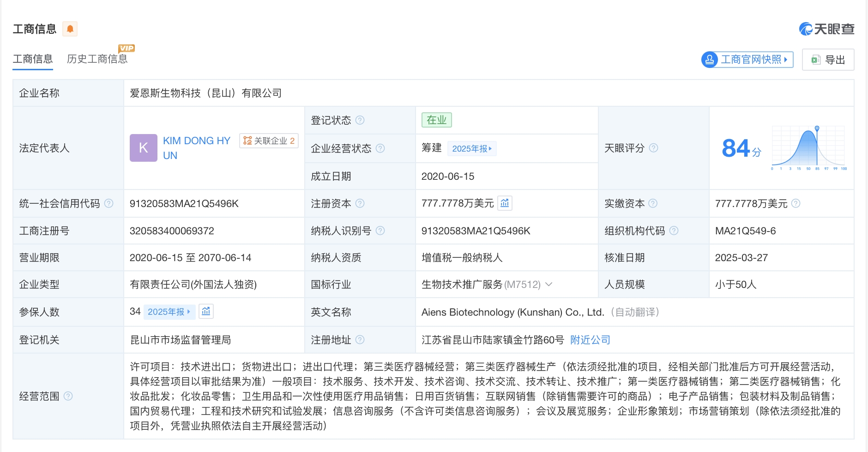Viewport: 868px width, 452px height.
Task: Switch to 历史工商信息 VIP tab
Action: pos(97,59)
